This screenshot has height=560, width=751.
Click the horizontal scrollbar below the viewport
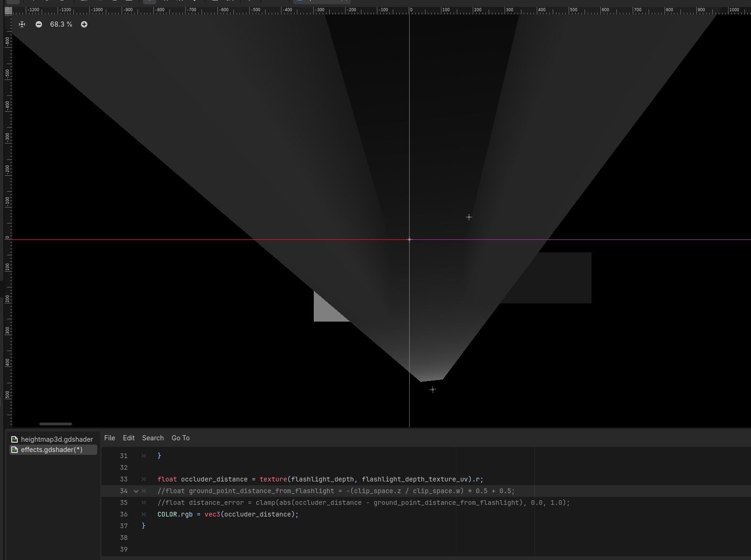click(56, 424)
